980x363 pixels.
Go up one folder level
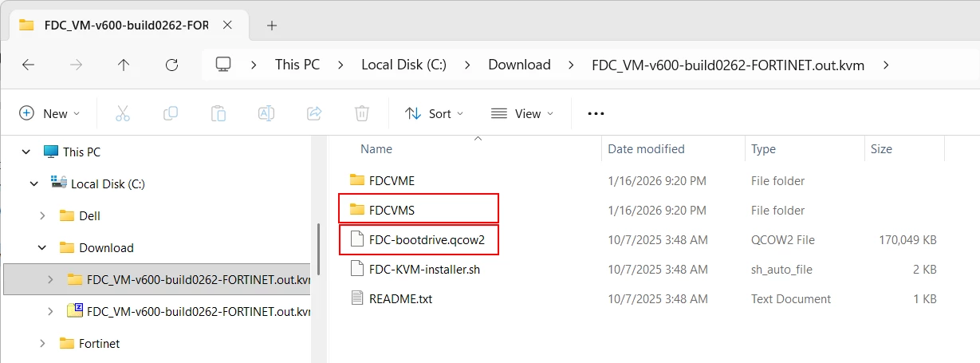(124, 65)
